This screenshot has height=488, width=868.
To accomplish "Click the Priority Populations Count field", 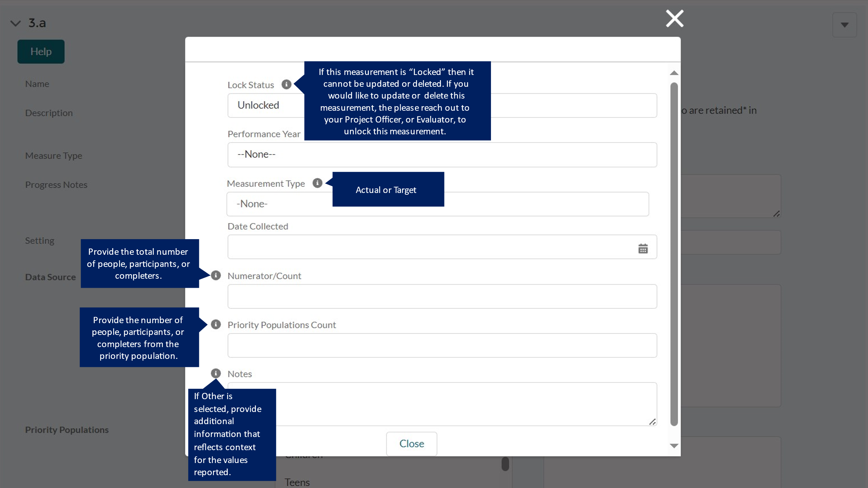I will click(x=442, y=345).
